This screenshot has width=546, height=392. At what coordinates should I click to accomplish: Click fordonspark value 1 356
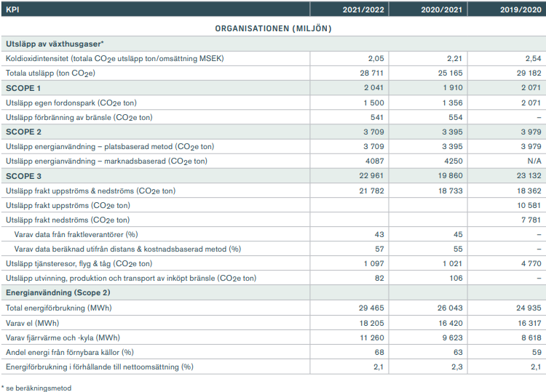coord(452,103)
